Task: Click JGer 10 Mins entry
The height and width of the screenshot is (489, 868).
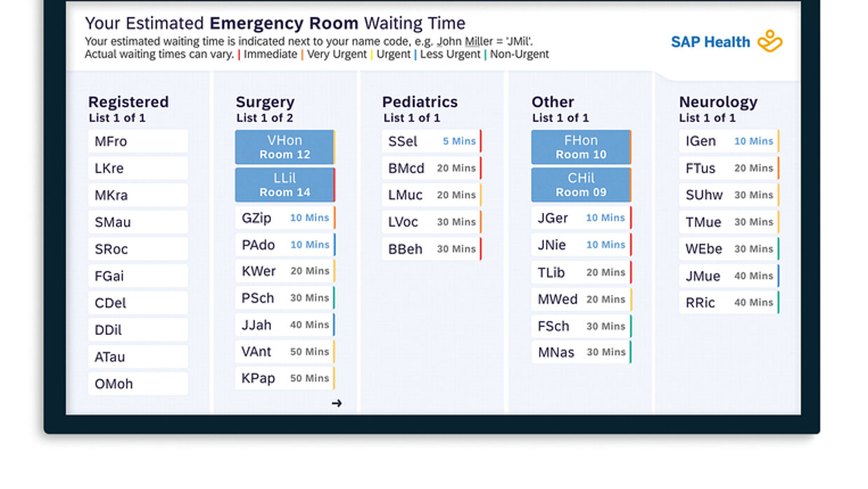Action: (581, 218)
